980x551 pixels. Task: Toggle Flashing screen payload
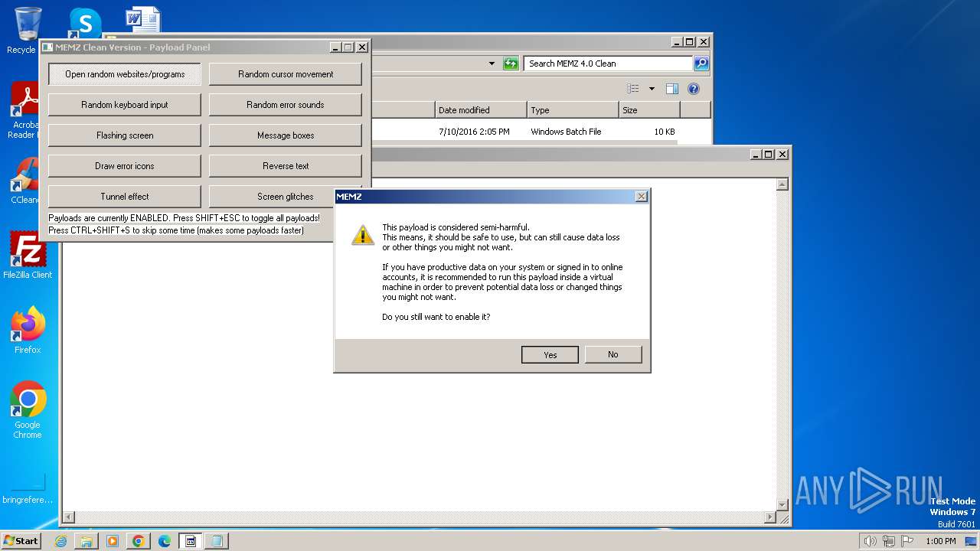(125, 135)
